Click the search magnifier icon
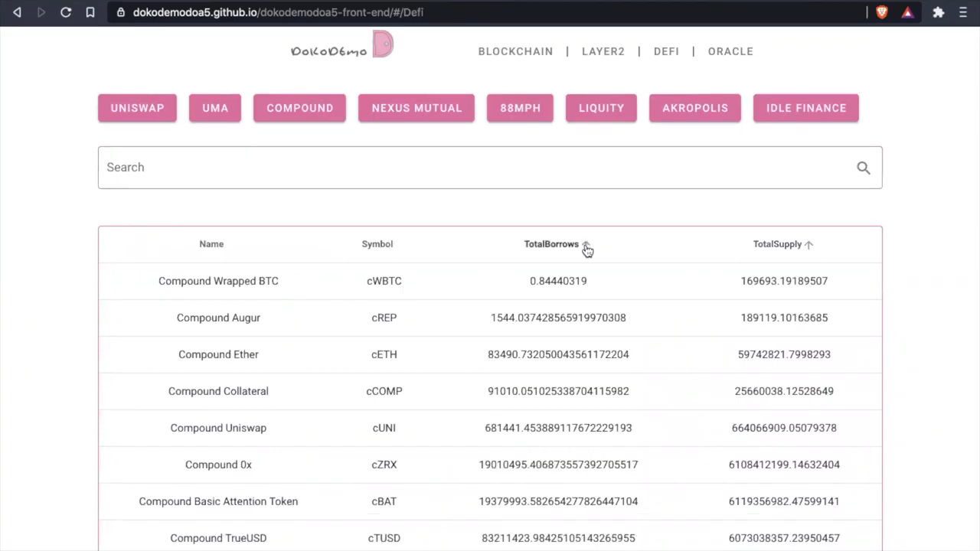 [x=864, y=168]
